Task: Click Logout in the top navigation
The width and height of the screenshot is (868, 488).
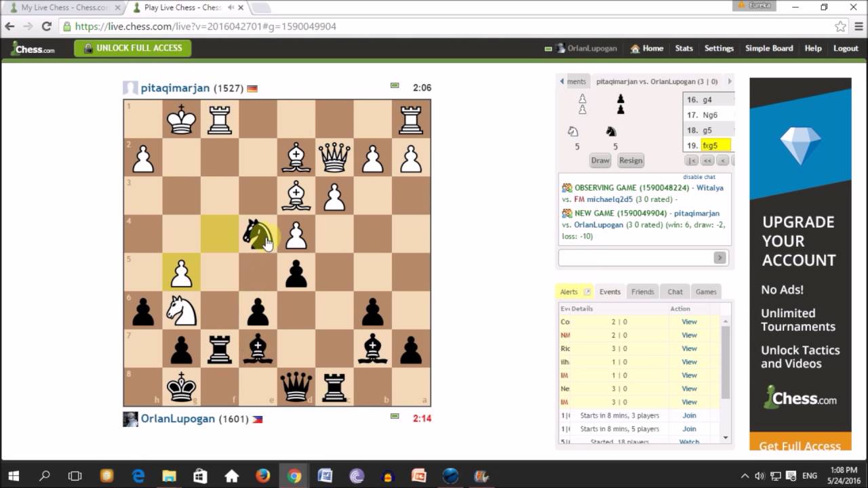Action: [846, 49]
